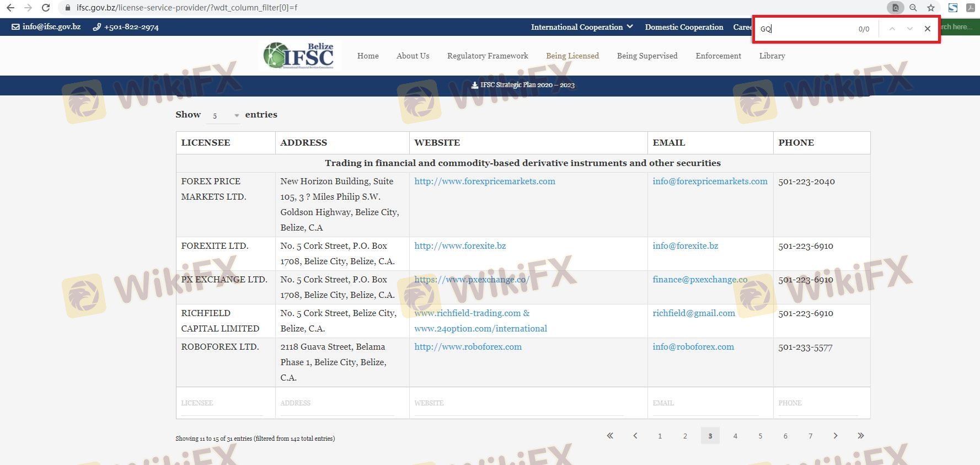This screenshot has height=465, width=980.
Task: Click the LICENSEE filter input field
Action: [x=222, y=404]
